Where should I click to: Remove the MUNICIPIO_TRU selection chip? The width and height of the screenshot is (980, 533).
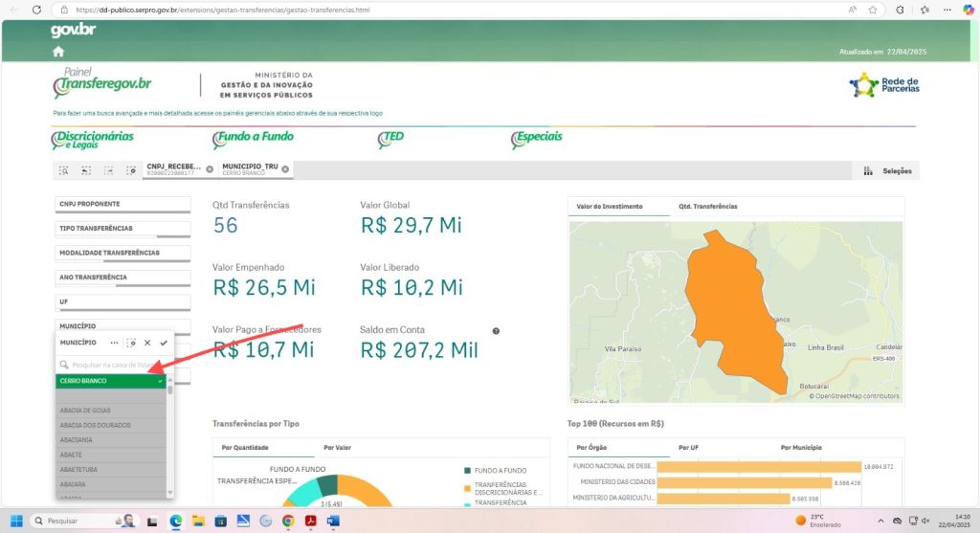tap(285, 169)
